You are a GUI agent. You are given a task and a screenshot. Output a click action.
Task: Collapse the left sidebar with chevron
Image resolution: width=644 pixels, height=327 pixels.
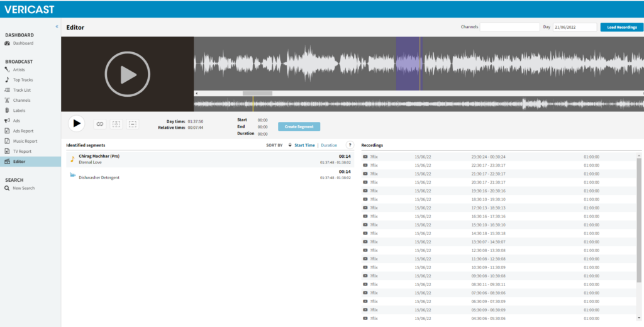coord(57,26)
